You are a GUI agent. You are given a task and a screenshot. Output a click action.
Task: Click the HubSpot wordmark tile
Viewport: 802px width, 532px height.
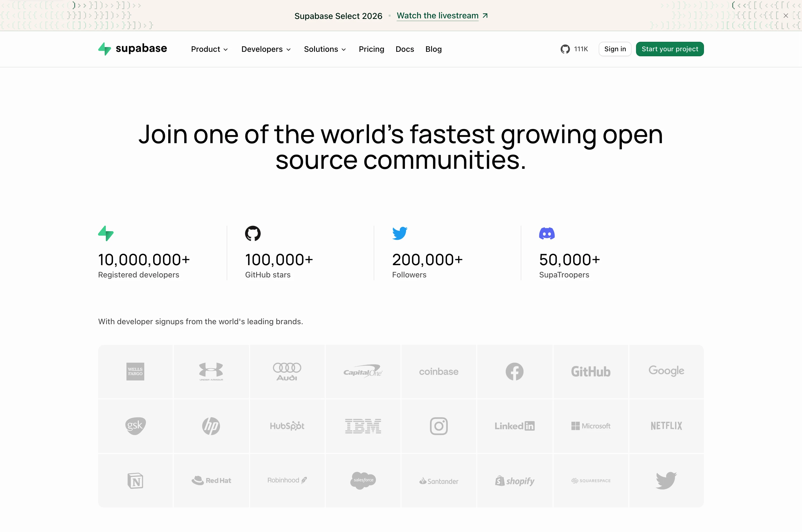tap(287, 426)
